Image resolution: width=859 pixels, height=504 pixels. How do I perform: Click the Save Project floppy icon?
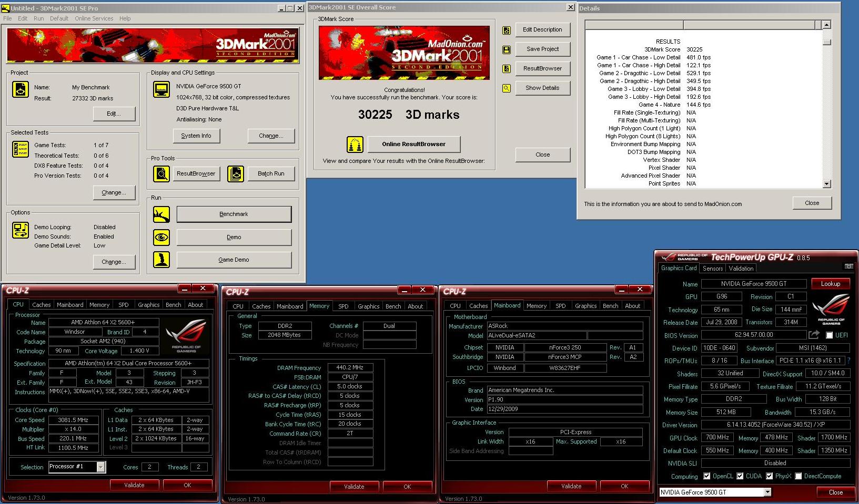(507, 49)
